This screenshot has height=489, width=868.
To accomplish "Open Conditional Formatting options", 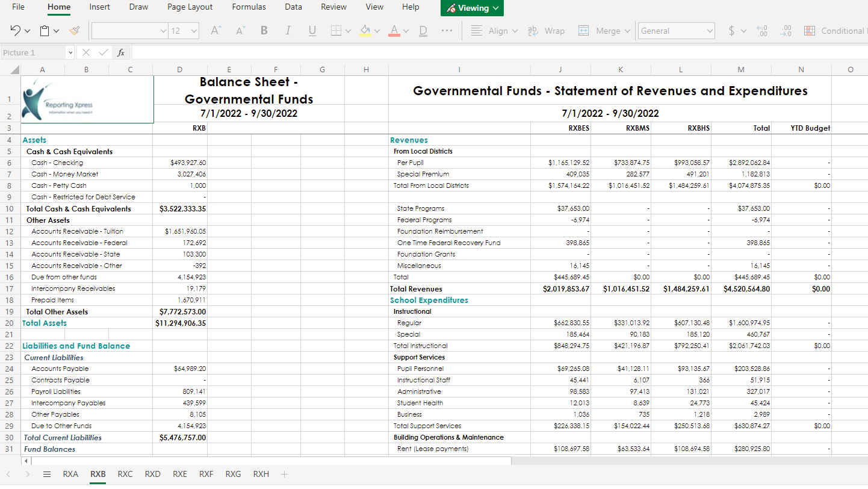I will point(837,30).
